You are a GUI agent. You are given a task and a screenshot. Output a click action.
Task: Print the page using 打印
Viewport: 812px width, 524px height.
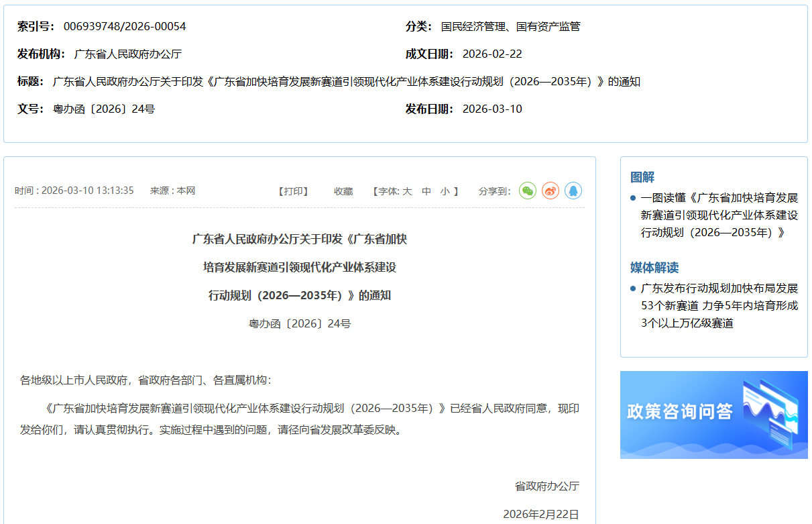293,191
